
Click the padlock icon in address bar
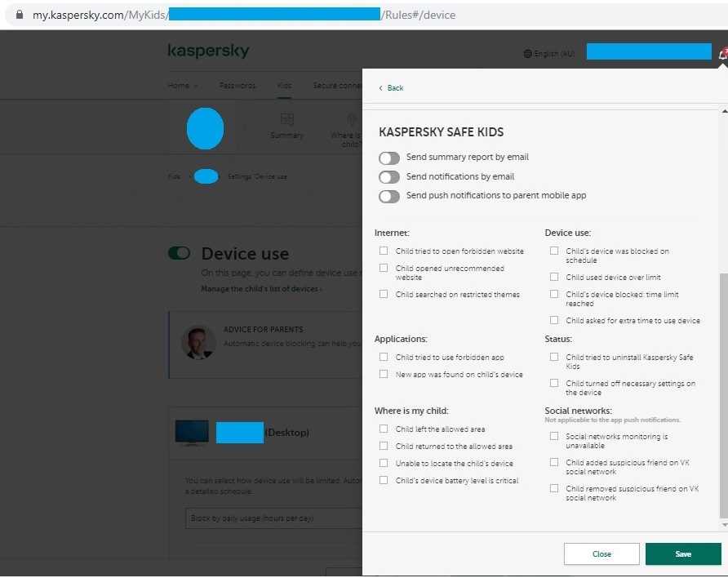coord(20,15)
